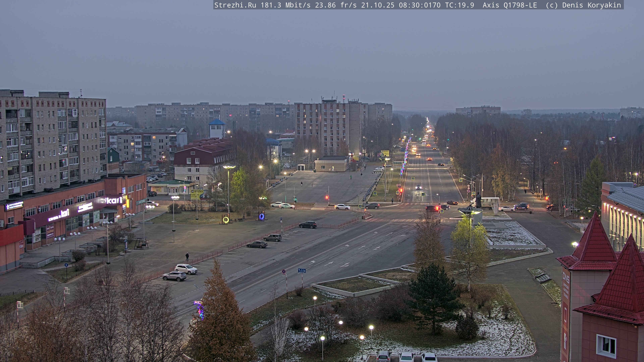Screen dimensions: 644x362
Task: Click the glowing yellow ring decoration
Action: coord(226,220)
